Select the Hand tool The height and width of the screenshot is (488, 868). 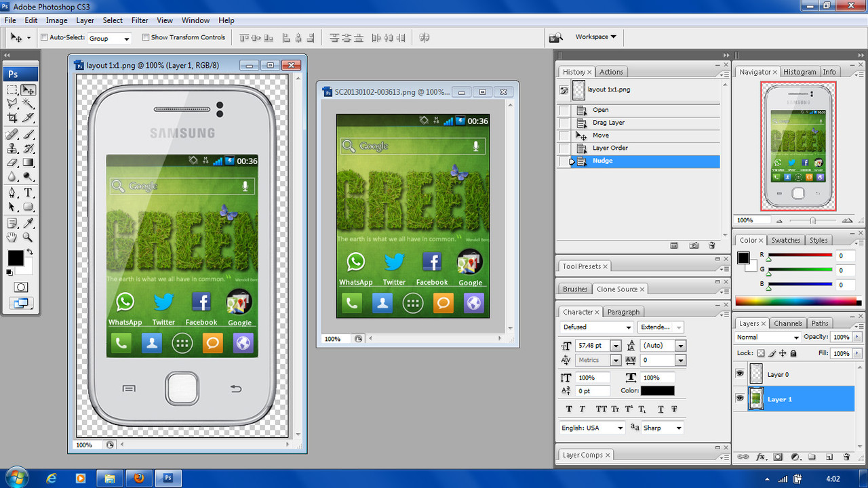tap(12, 237)
